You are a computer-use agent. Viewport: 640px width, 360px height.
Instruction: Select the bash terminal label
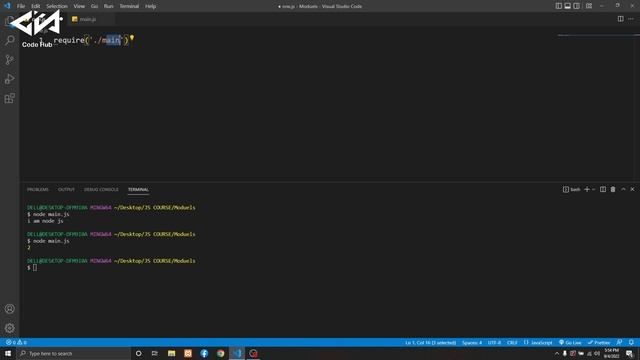pyautogui.click(x=571, y=189)
